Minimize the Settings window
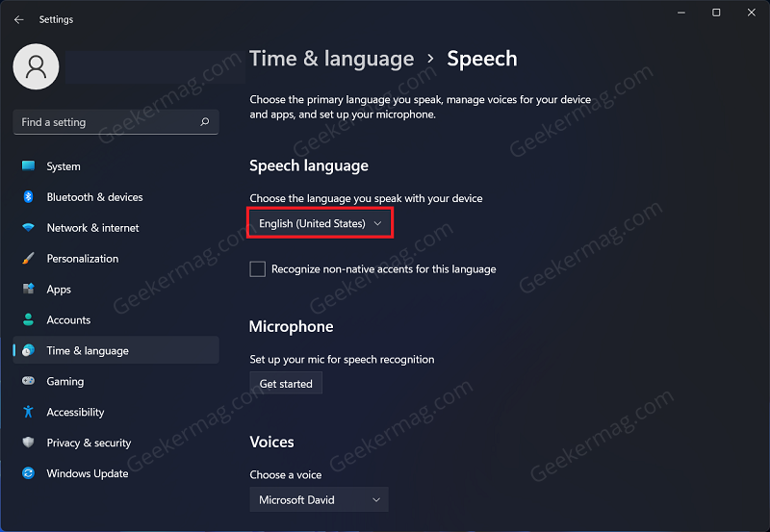770x532 pixels. 681,13
